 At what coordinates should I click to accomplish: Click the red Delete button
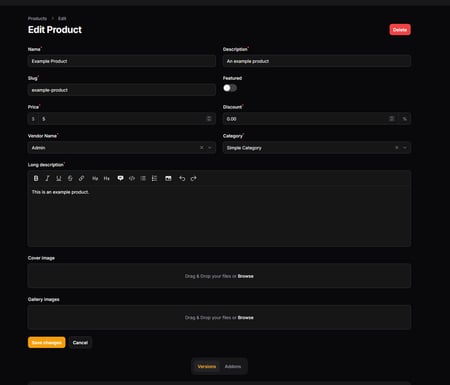tap(400, 30)
